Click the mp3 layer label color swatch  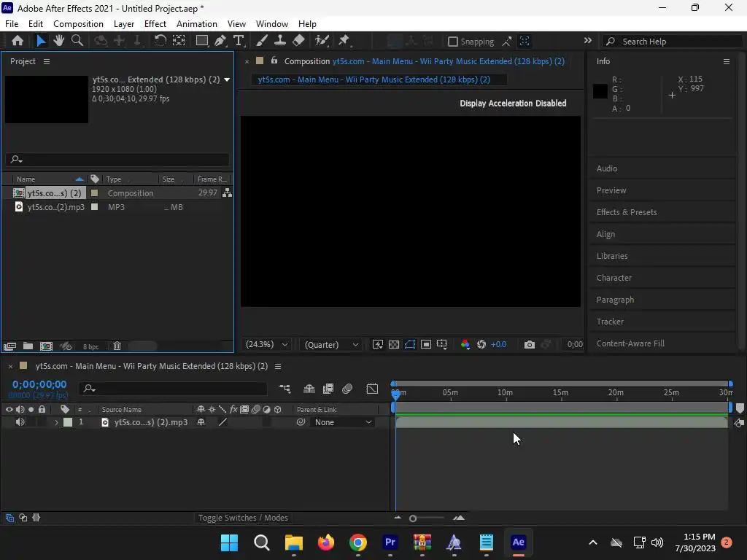[68, 422]
